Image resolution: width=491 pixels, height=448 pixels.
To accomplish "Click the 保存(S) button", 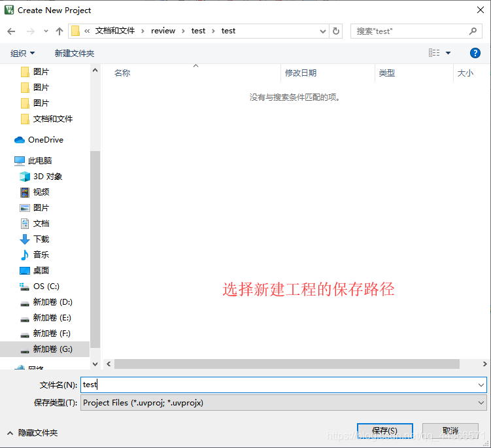I will [x=385, y=431].
